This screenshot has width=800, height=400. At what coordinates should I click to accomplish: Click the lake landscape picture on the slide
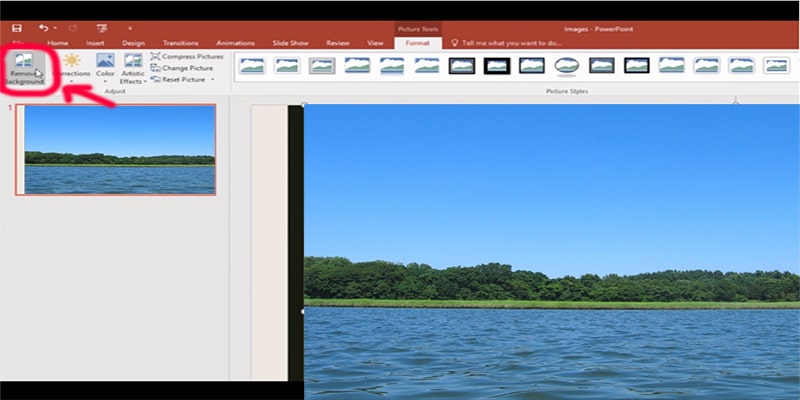click(552, 252)
